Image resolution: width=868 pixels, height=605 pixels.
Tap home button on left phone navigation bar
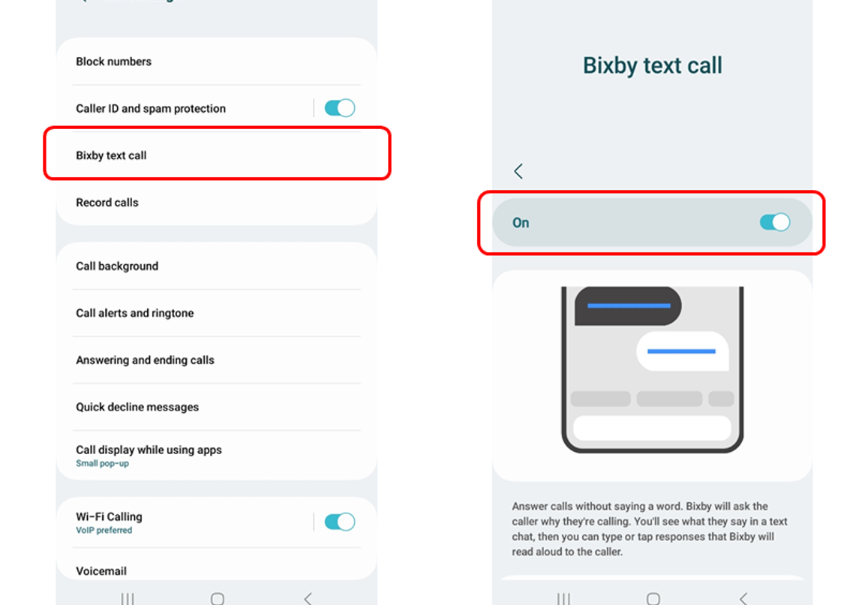click(218, 599)
